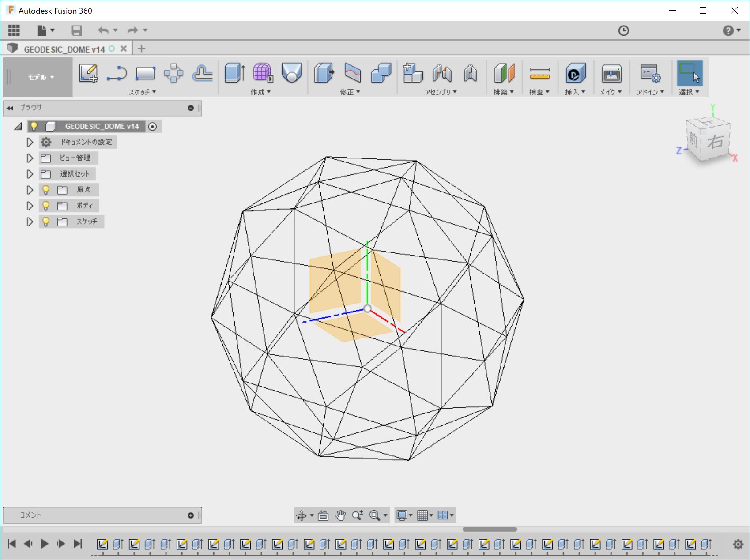Switch to the GEODESIC_DOME v14 tab
The width and height of the screenshot is (750, 560).
(x=64, y=49)
